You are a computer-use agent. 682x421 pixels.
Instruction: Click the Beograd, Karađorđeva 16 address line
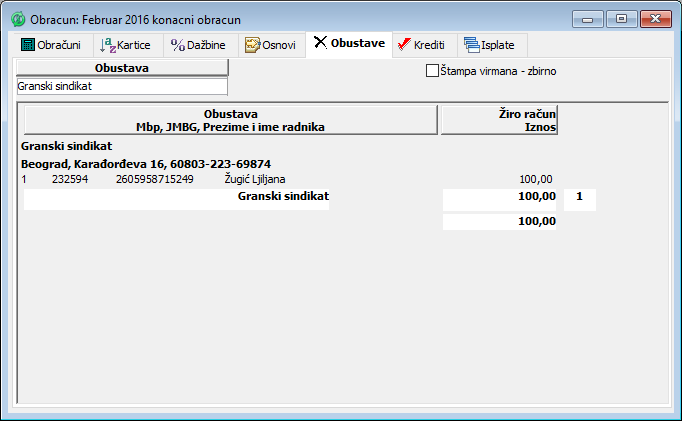point(146,164)
